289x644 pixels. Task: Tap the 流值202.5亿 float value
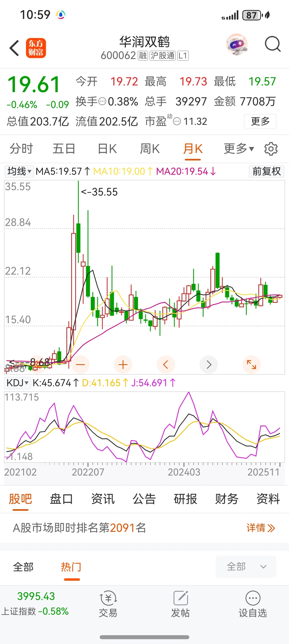(107, 121)
